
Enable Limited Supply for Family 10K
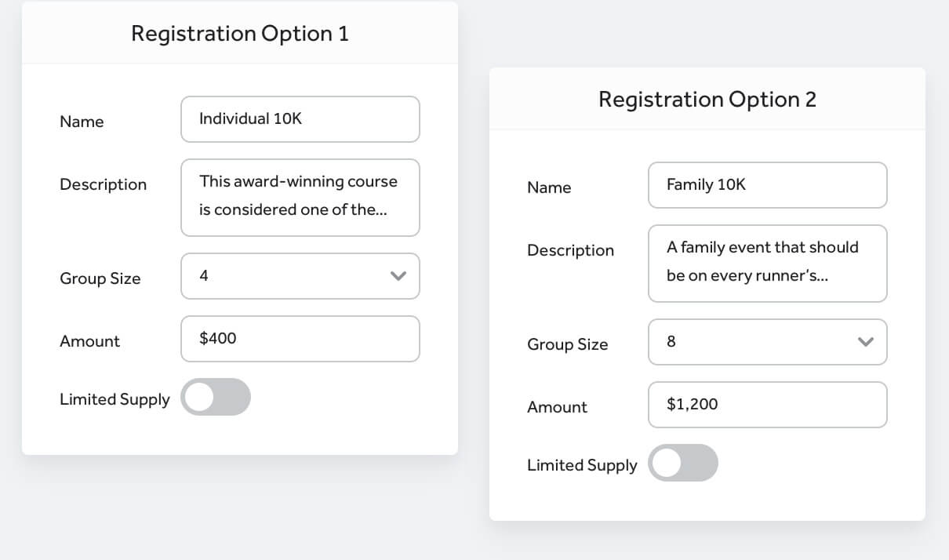(x=682, y=463)
